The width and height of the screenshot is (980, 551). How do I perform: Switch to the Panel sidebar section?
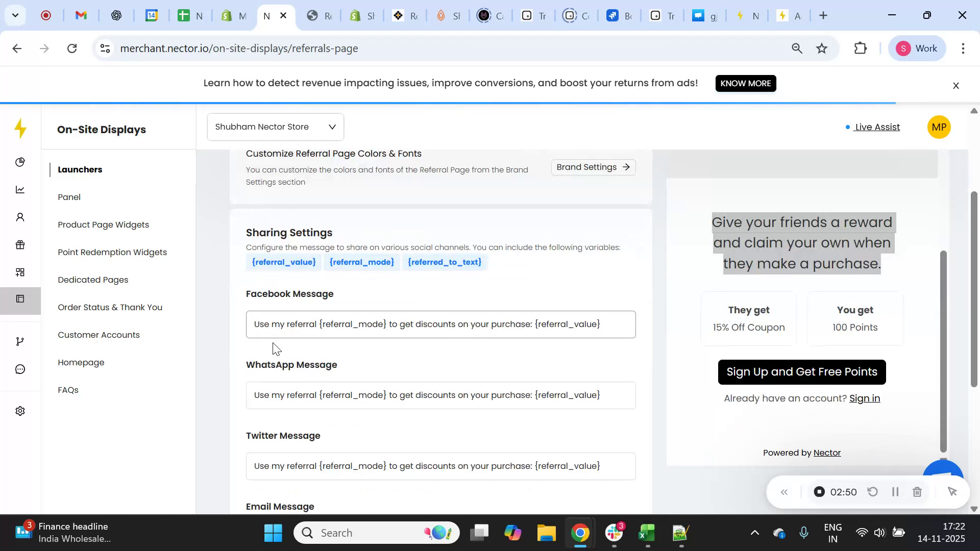[x=69, y=197]
